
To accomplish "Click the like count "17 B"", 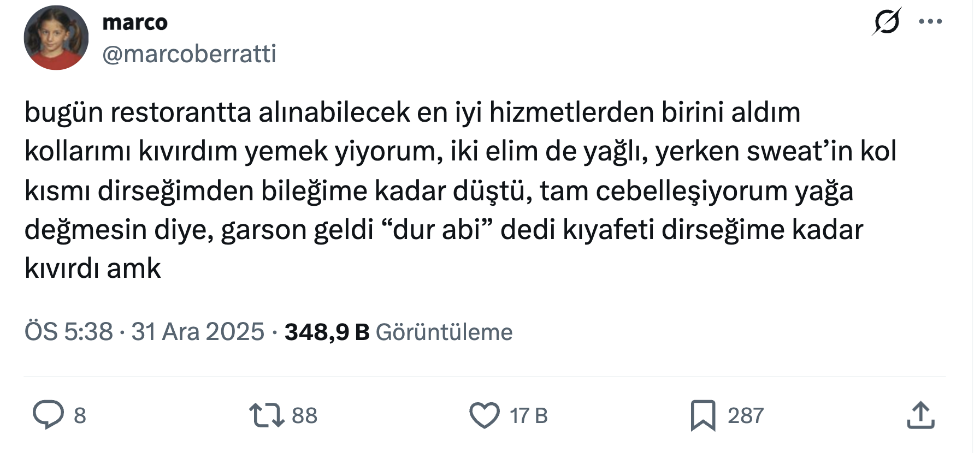I will point(528,416).
